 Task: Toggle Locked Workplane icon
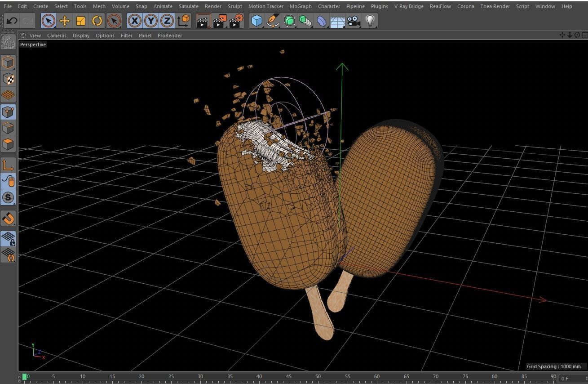point(8,239)
